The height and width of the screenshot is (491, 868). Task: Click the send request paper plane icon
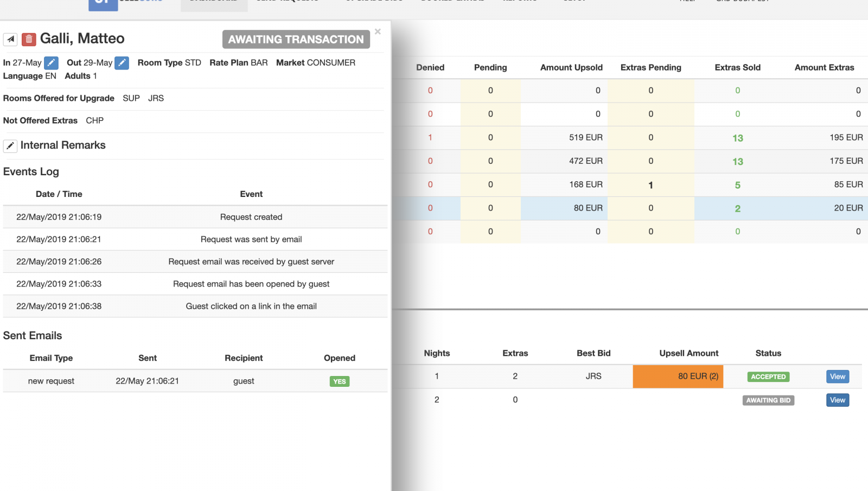10,39
